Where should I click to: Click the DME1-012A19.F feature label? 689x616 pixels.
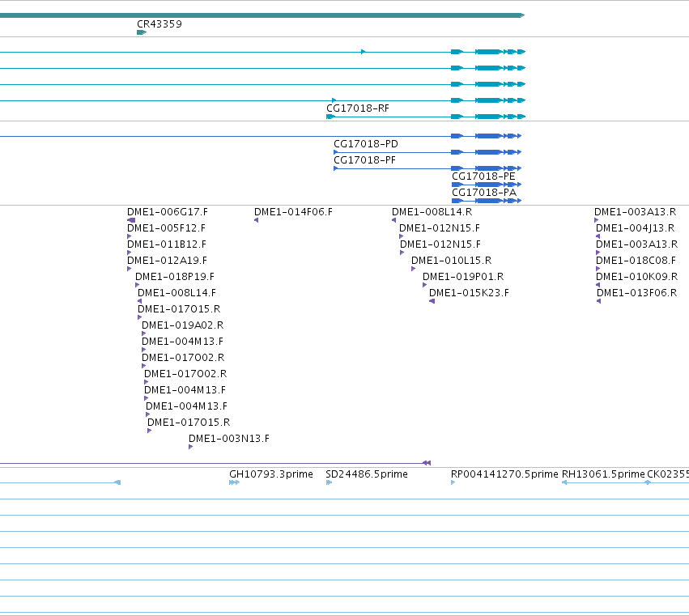click(x=167, y=261)
